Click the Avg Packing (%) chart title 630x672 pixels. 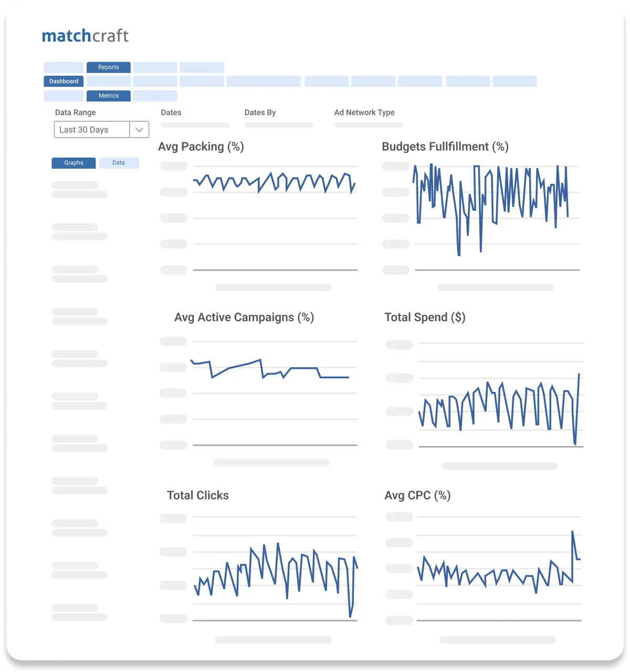click(x=201, y=147)
